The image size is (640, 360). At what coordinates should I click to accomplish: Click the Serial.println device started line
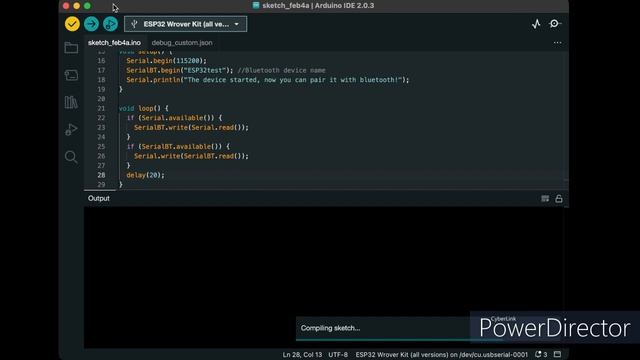(267, 80)
